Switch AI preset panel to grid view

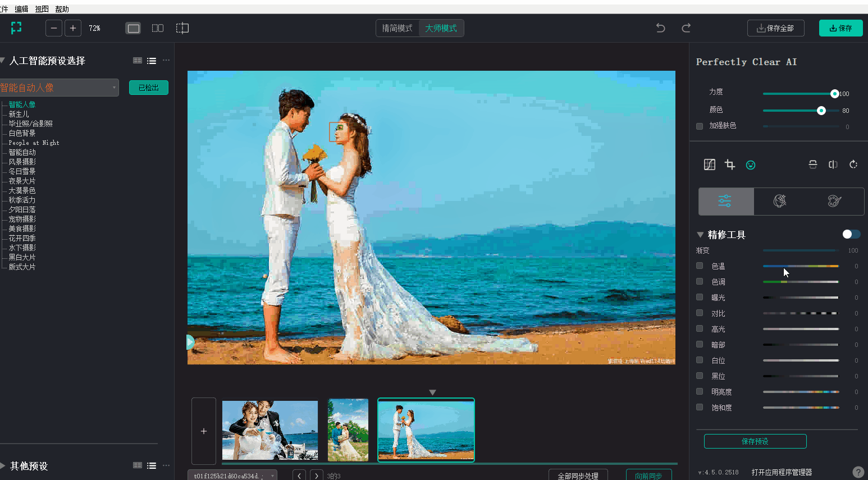pos(138,61)
